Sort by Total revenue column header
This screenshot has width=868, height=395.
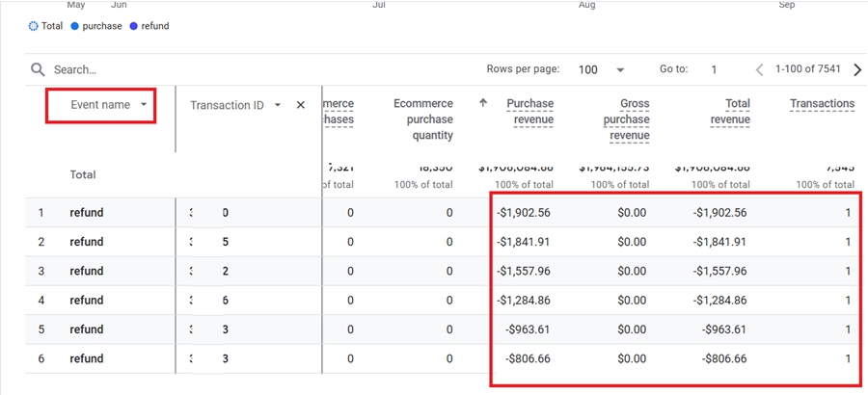pyautogui.click(x=730, y=112)
